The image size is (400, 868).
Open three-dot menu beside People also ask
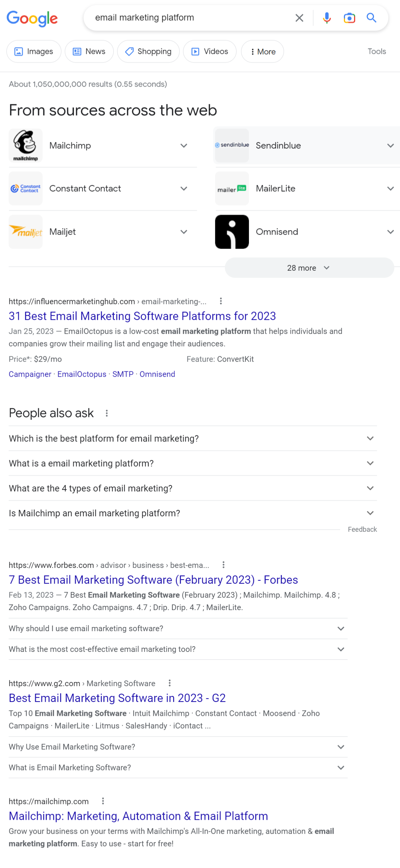pyautogui.click(x=107, y=413)
